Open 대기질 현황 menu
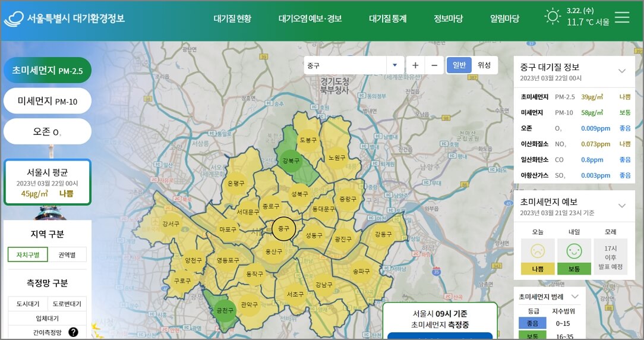This screenshot has height=340, width=644. pyautogui.click(x=232, y=19)
